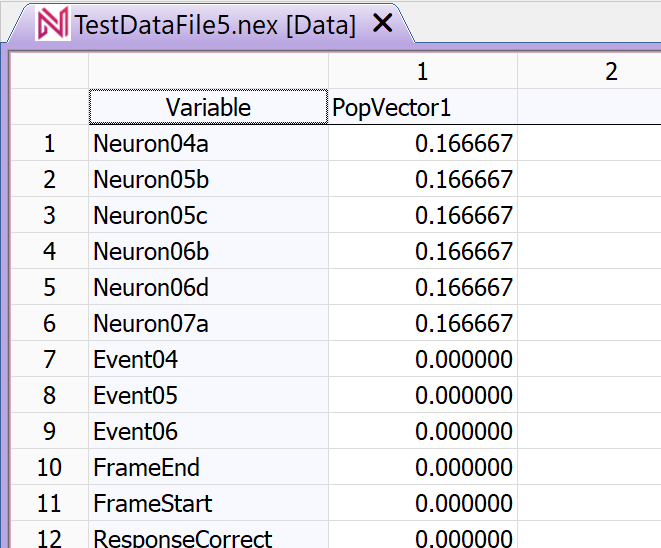661x548 pixels.
Task: Click the PopVector1 value for Neuron06b
Action: pyautogui.click(x=422, y=251)
